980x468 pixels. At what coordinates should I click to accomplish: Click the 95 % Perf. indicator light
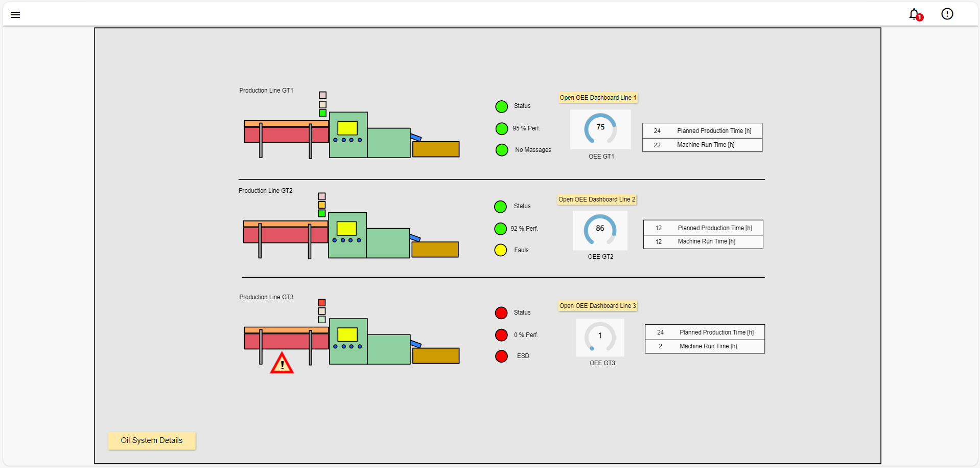[501, 128]
